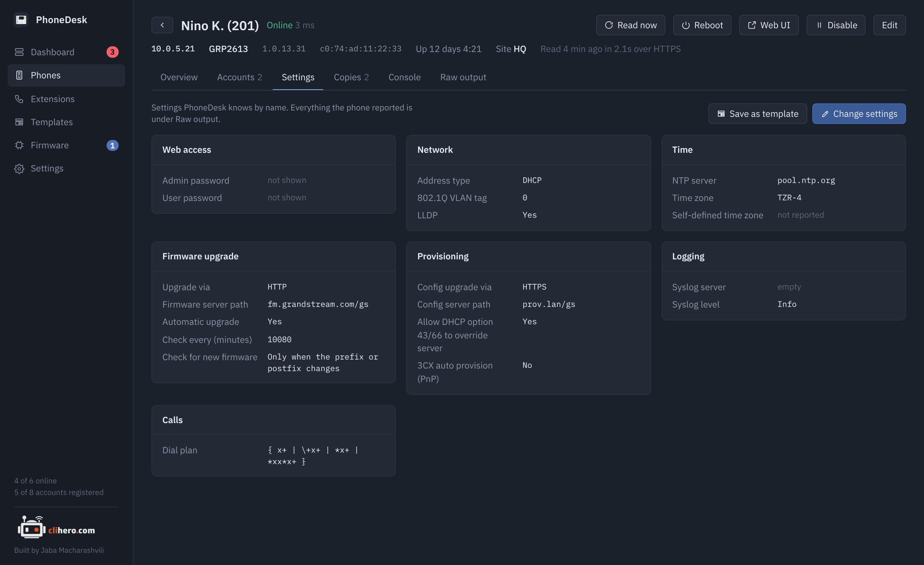Click "Built by Jaba Macharashvili" text
This screenshot has height=565, width=924.
click(x=59, y=550)
